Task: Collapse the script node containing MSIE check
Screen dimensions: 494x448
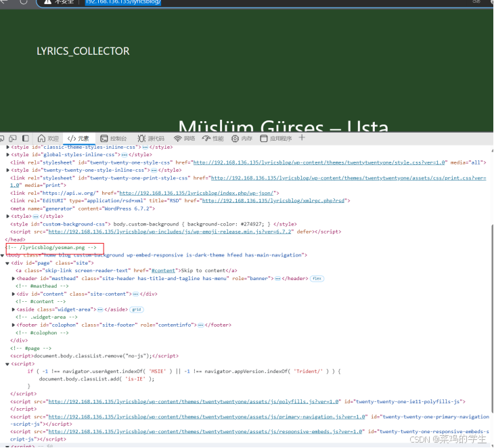Action: [x=7, y=364]
